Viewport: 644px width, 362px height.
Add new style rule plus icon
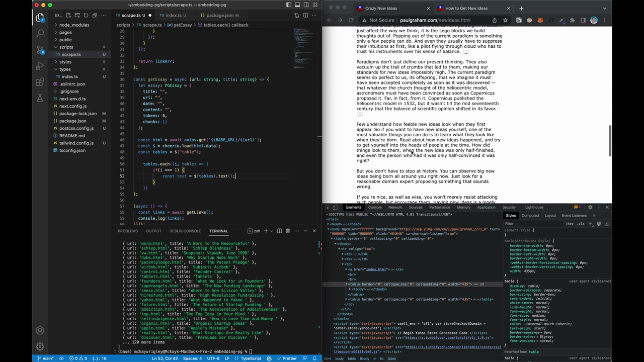click(x=591, y=224)
